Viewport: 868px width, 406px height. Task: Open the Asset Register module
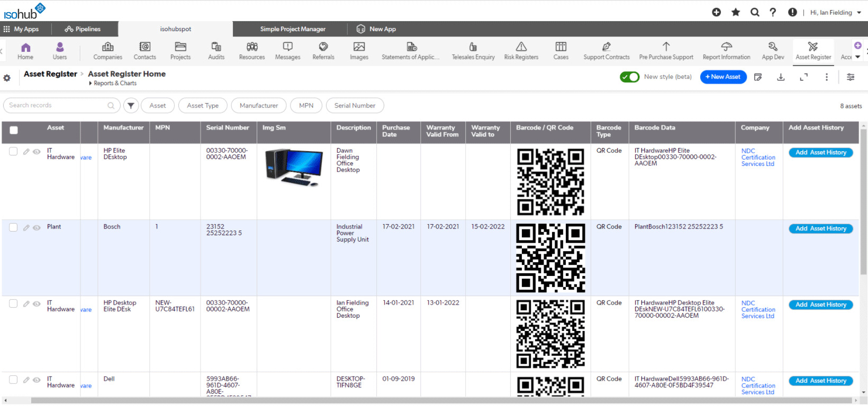click(x=813, y=51)
